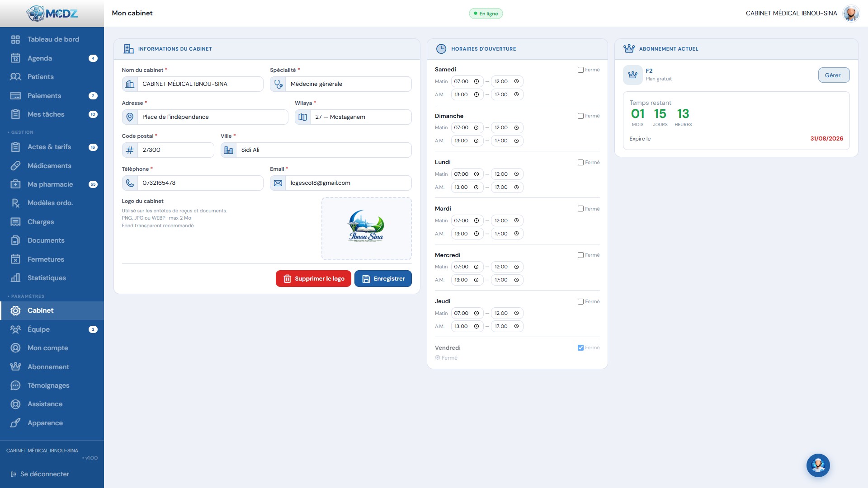Click the envelope icon beside Email field
Viewport: 868px width, 488px height.
tap(278, 183)
